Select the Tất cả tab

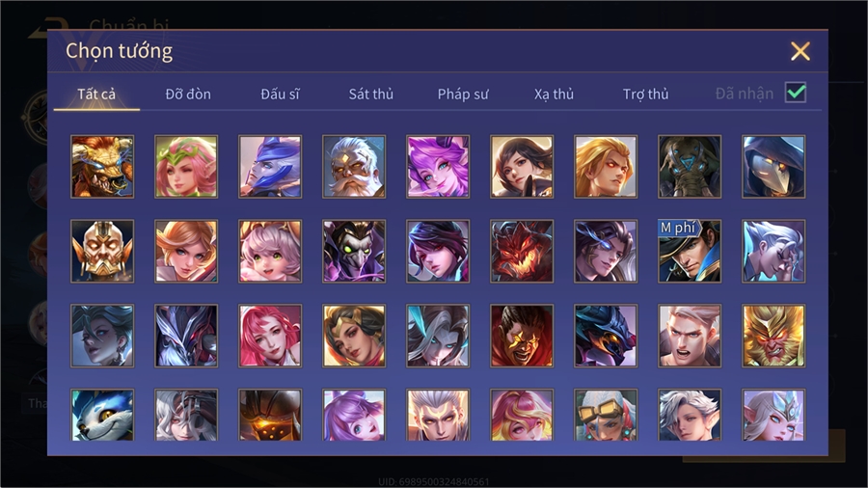coord(96,95)
